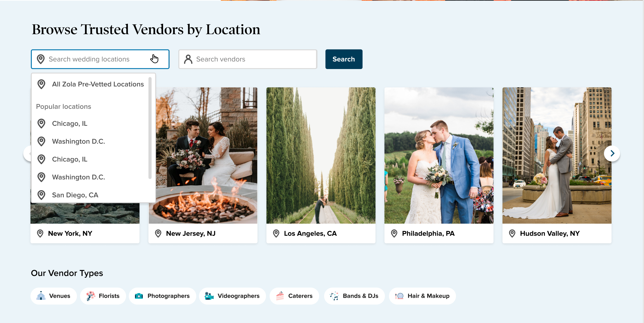Click the location dropdown scrollbar
Viewport: 644px width, 323px height.
tap(150, 128)
